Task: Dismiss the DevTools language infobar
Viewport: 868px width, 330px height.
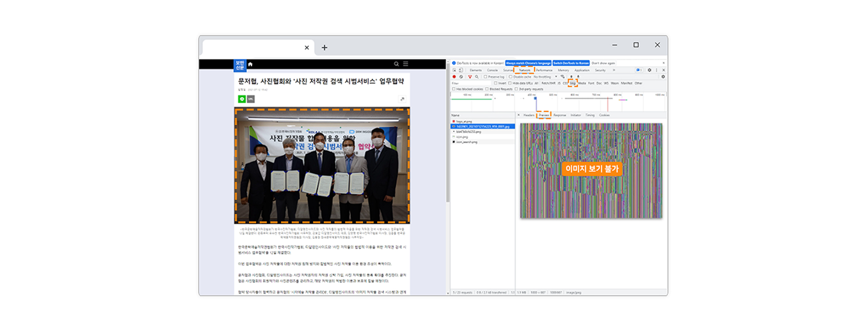Action: (x=664, y=63)
